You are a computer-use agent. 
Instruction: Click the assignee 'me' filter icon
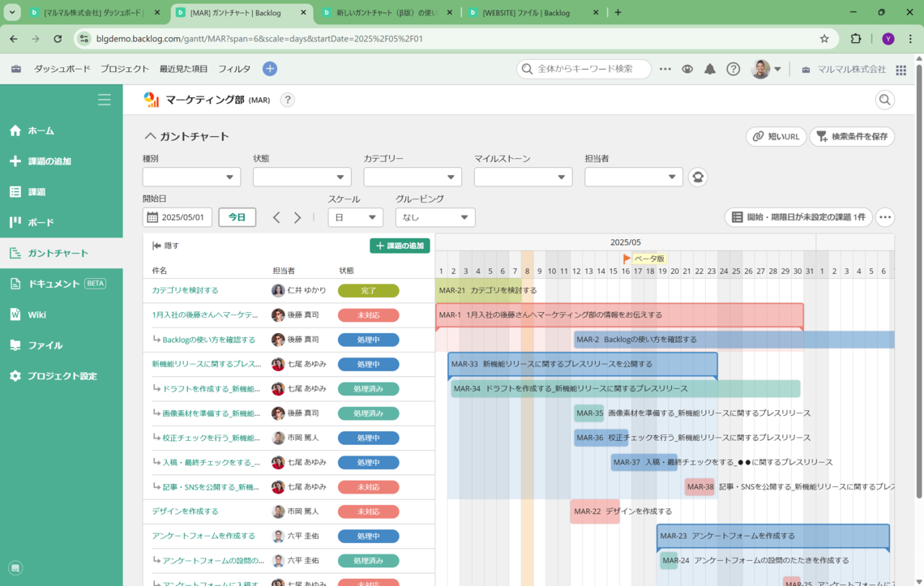click(698, 177)
